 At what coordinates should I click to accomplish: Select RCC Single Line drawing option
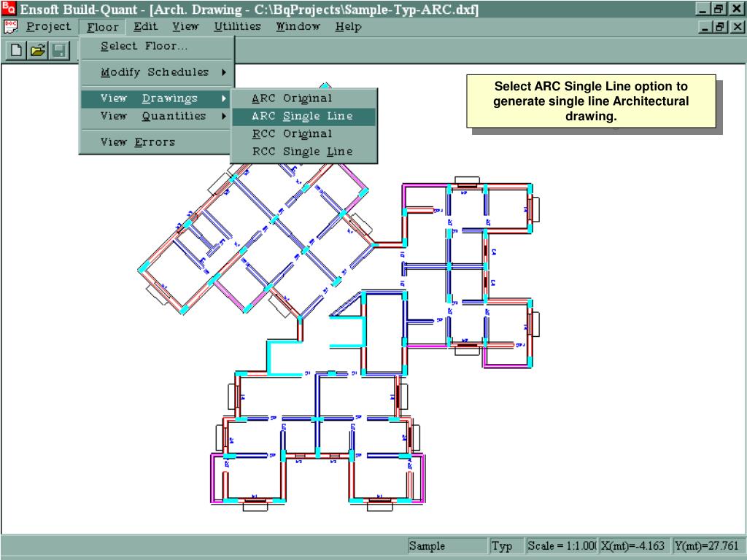pos(304,152)
